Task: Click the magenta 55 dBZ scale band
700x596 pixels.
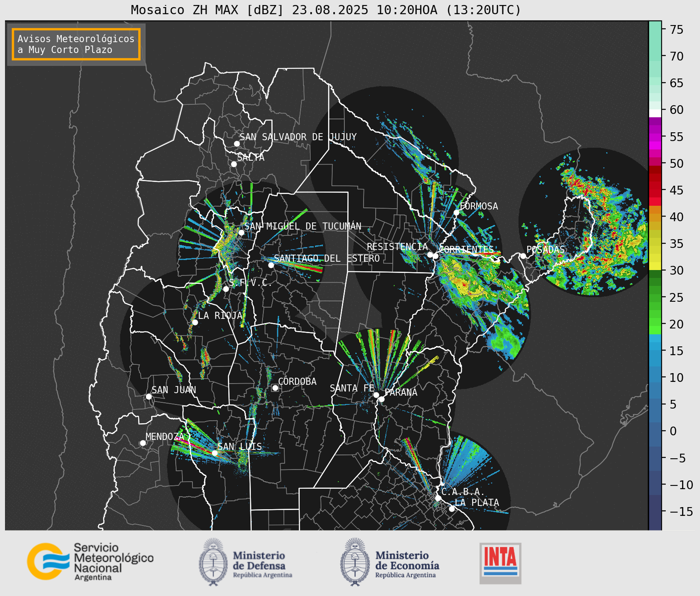Action: pyautogui.click(x=655, y=137)
